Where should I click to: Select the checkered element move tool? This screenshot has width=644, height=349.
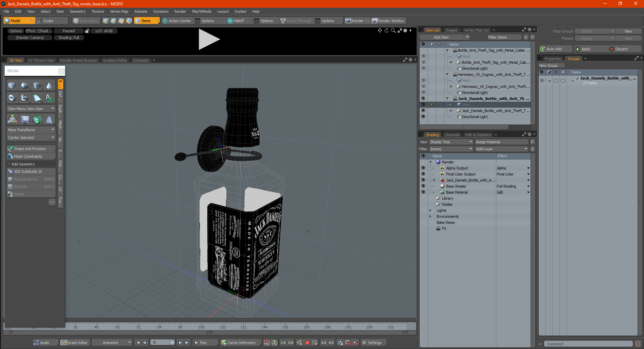(37, 119)
